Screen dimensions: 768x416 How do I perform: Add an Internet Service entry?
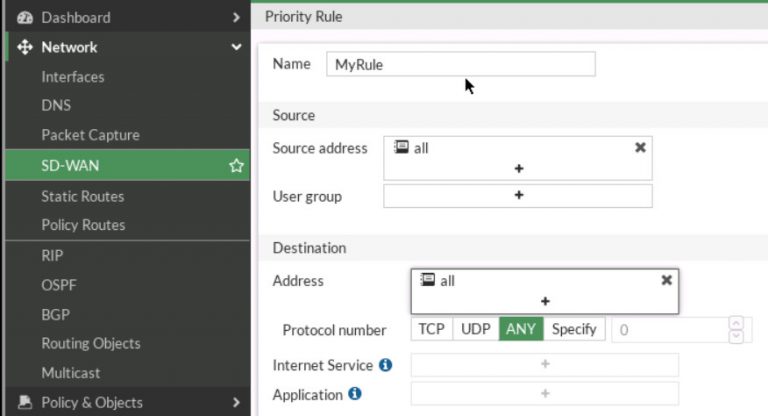coord(545,365)
